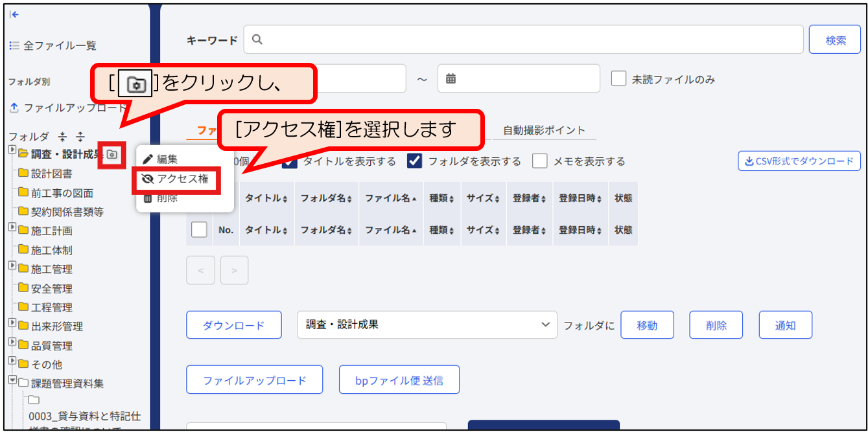Click the folder icon of 工程管理
868x432 pixels.
(24, 307)
